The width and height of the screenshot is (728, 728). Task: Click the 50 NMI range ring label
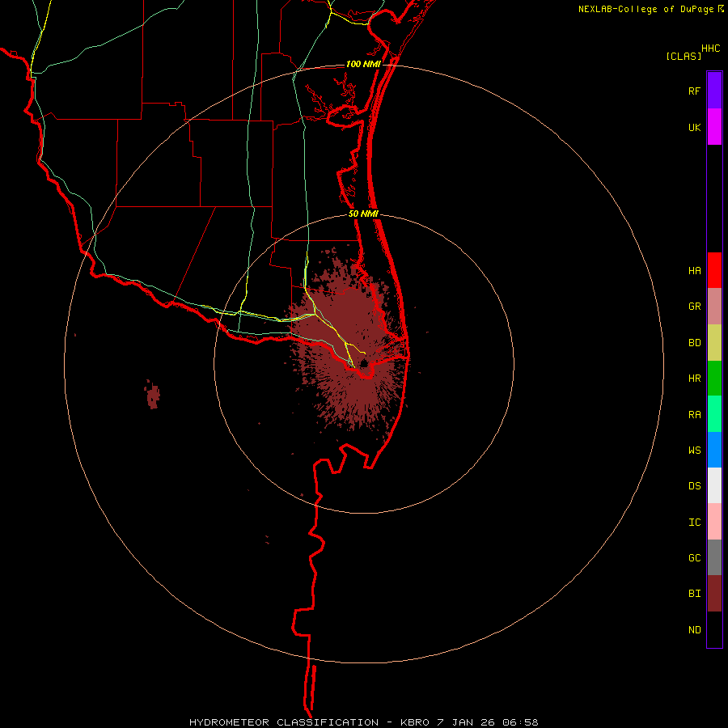tap(363, 214)
